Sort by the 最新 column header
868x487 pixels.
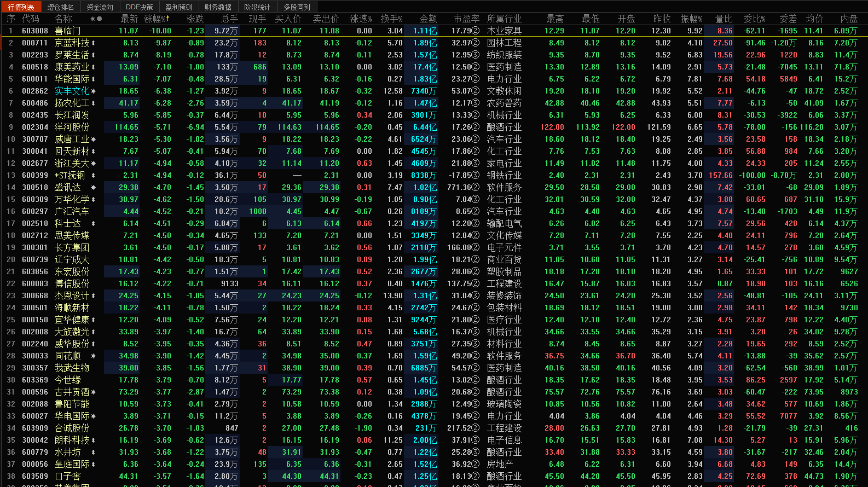point(130,19)
